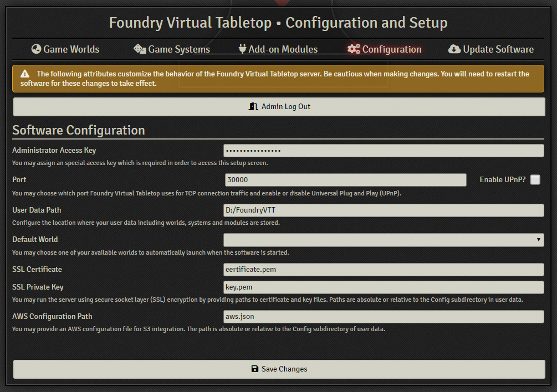Open the Add-on Modules tab
This screenshot has width=557, height=392.
278,49
